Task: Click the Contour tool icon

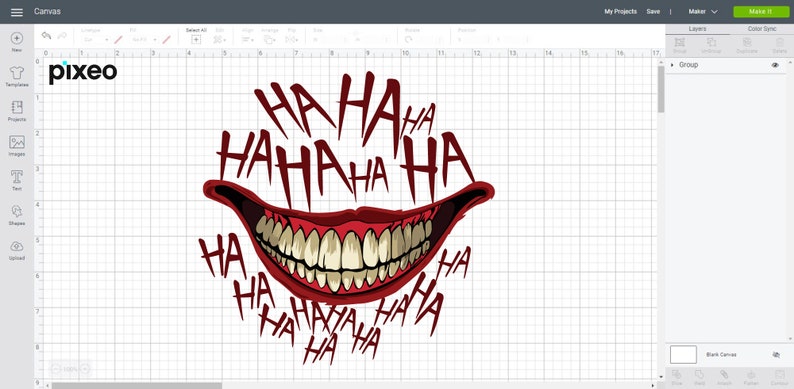Action: click(x=780, y=375)
